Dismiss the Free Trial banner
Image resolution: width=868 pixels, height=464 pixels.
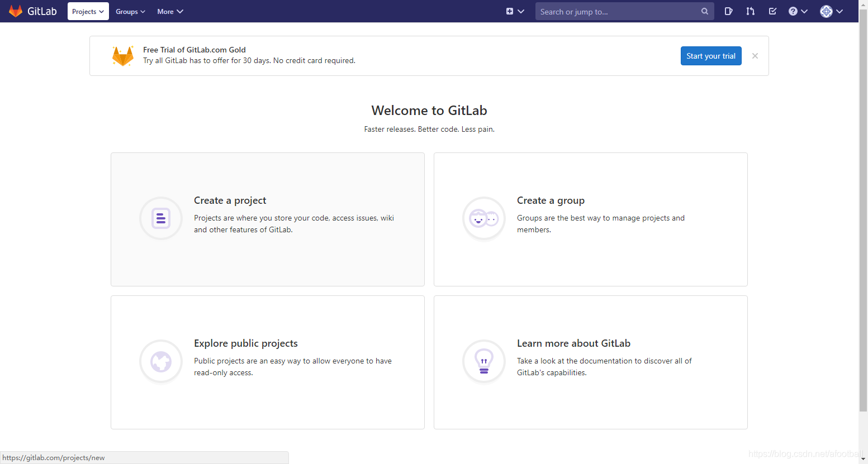(x=755, y=56)
